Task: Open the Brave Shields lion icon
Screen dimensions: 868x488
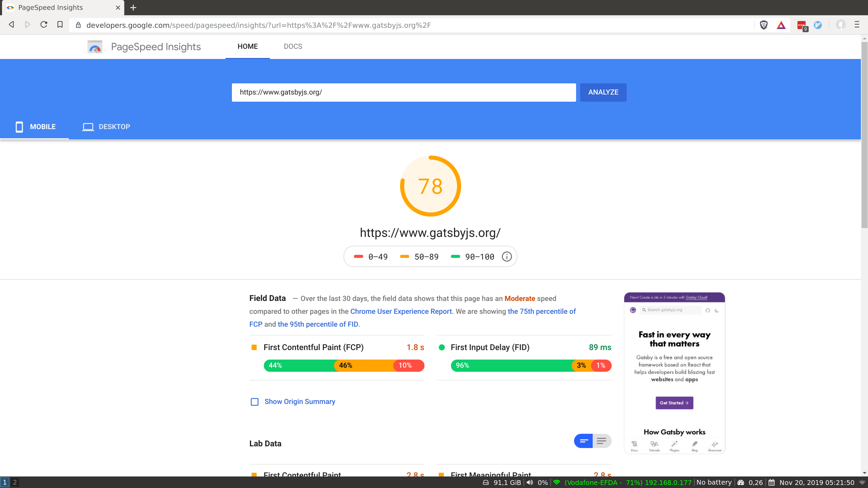Action: point(764,25)
